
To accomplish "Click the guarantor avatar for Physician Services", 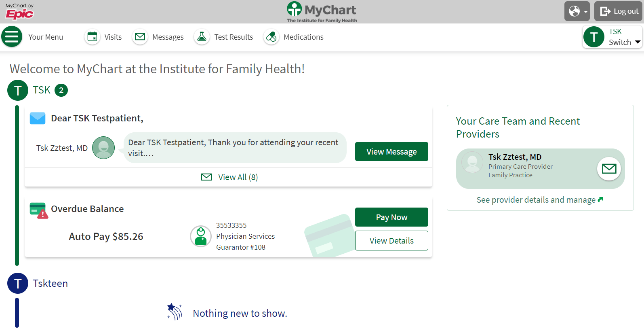I will [x=201, y=236].
